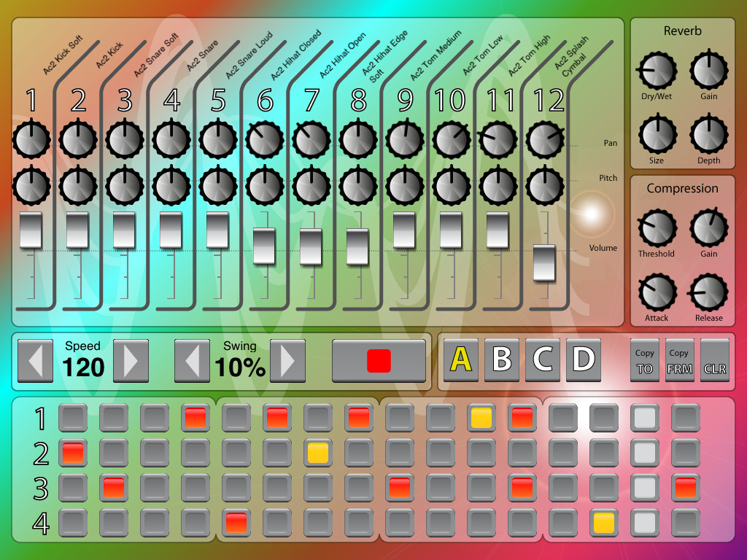Click the Pitch knob of channel 9
747x560 pixels.
(x=405, y=186)
